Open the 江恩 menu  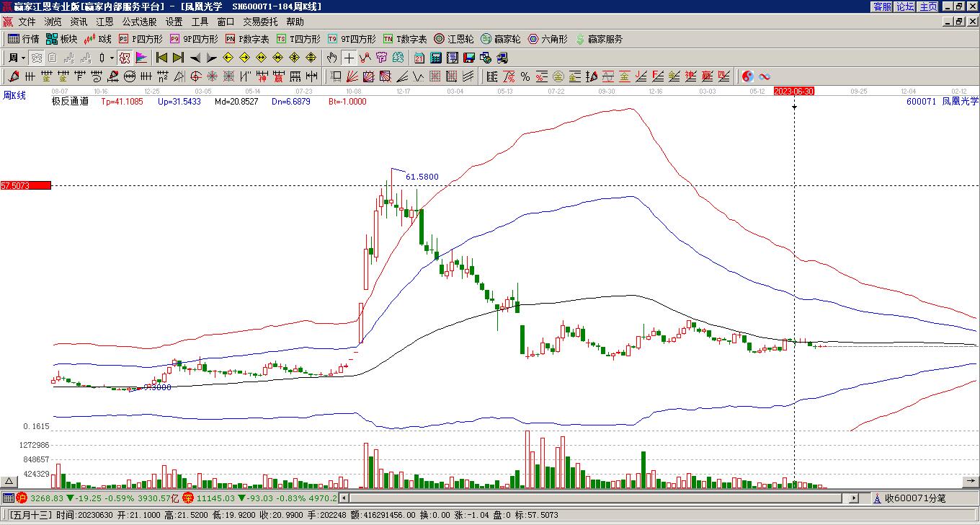coord(104,22)
